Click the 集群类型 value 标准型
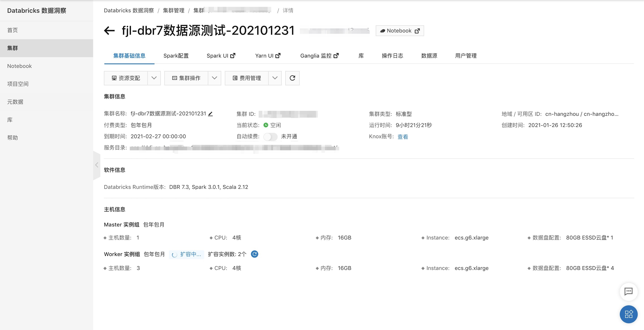The image size is (644, 330). (x=403, y=114)
